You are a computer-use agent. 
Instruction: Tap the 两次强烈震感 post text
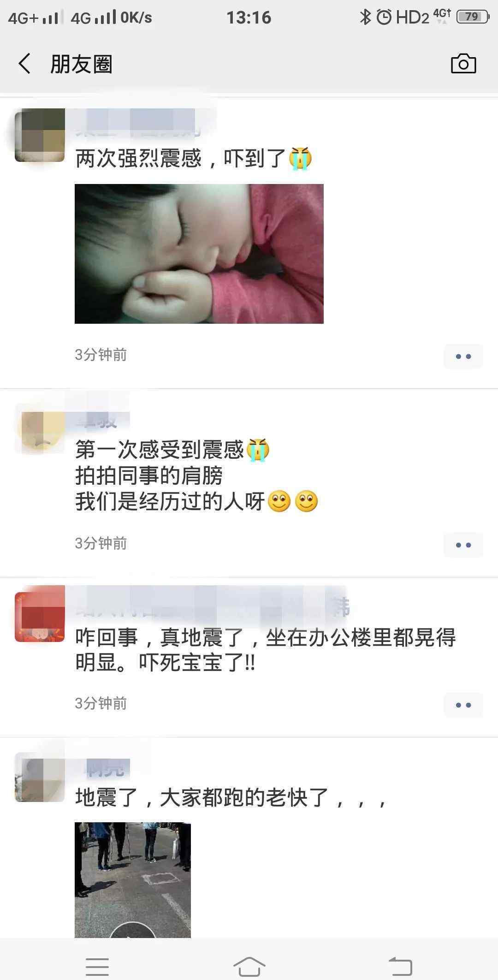click(194, 159)
